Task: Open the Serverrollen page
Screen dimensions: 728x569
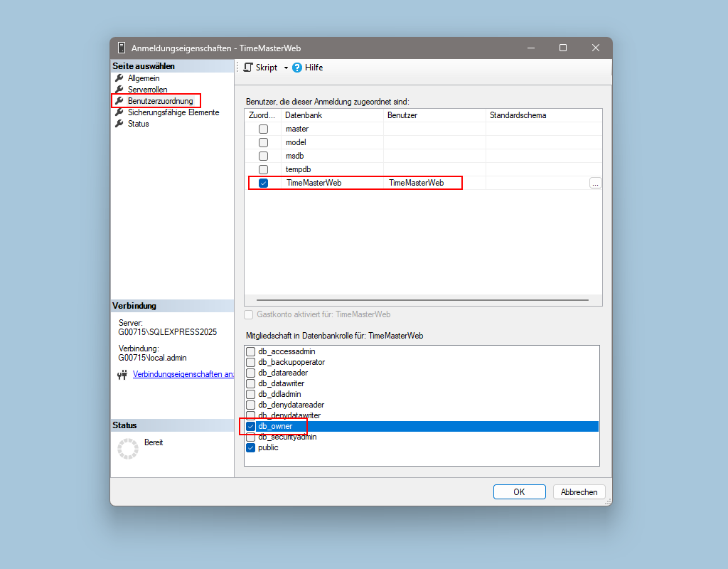Action: click(148, 90)
